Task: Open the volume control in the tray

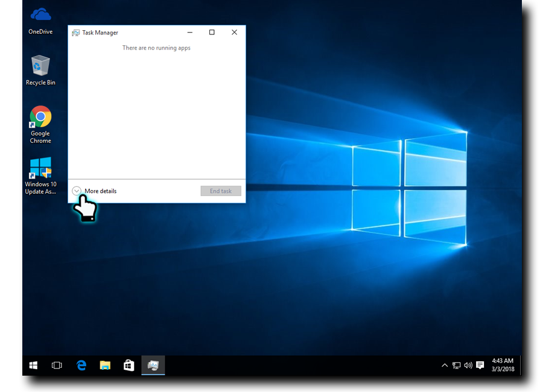Action: (468, 365)
